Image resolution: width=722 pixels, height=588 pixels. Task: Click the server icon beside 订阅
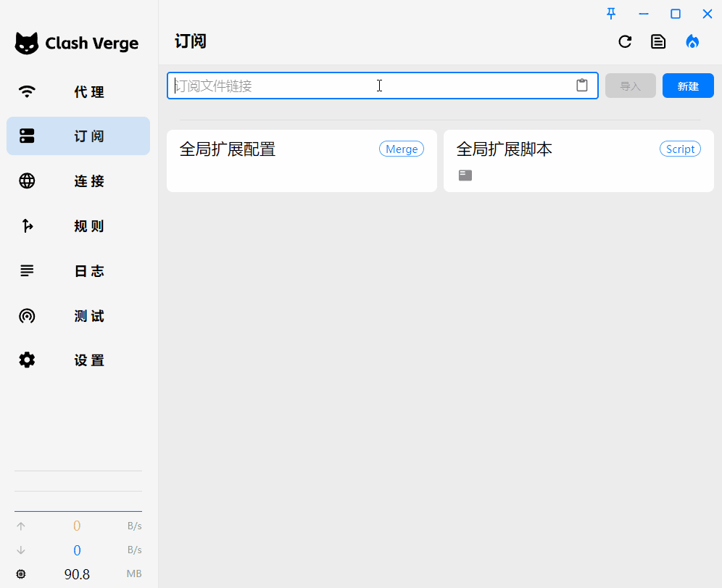27,136
